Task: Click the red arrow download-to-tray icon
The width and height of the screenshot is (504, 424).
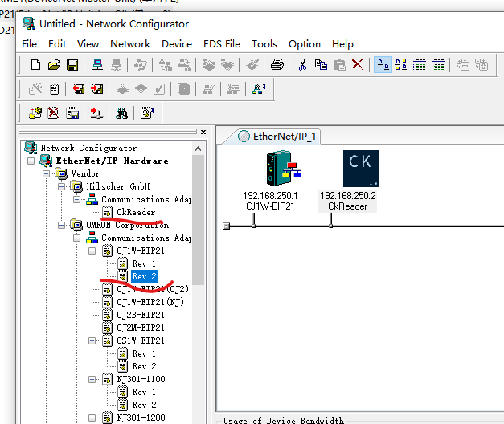Action: click(x=96, y=113)
